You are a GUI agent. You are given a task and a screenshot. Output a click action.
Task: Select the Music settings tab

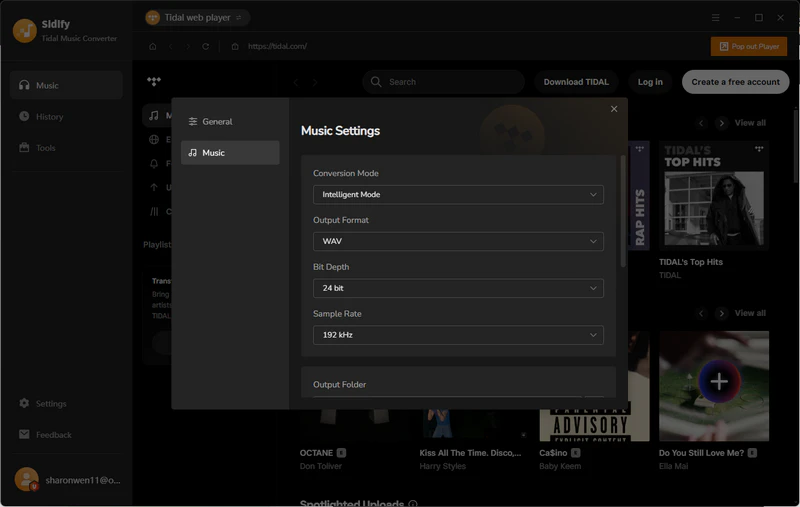point(230,153)
